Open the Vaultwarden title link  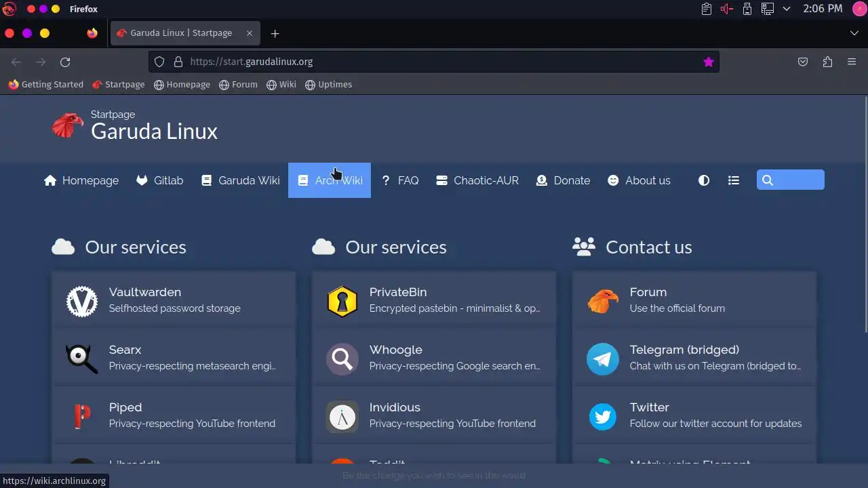[145, 292]
